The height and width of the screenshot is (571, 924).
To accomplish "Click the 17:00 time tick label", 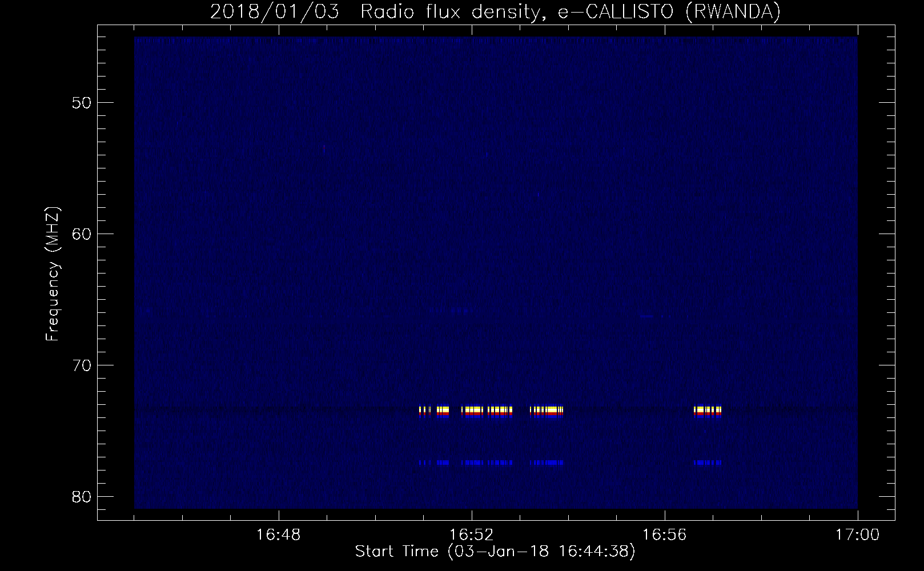I will 858,535.
